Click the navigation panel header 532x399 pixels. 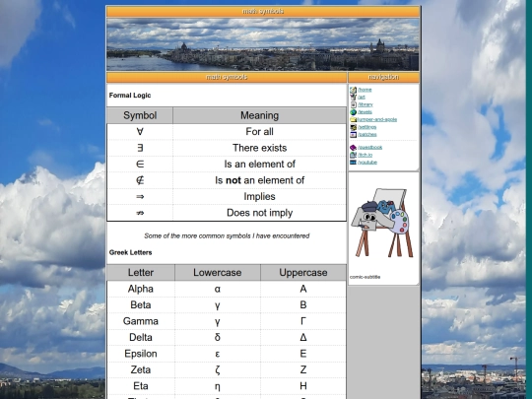click(x=384, y=78)
